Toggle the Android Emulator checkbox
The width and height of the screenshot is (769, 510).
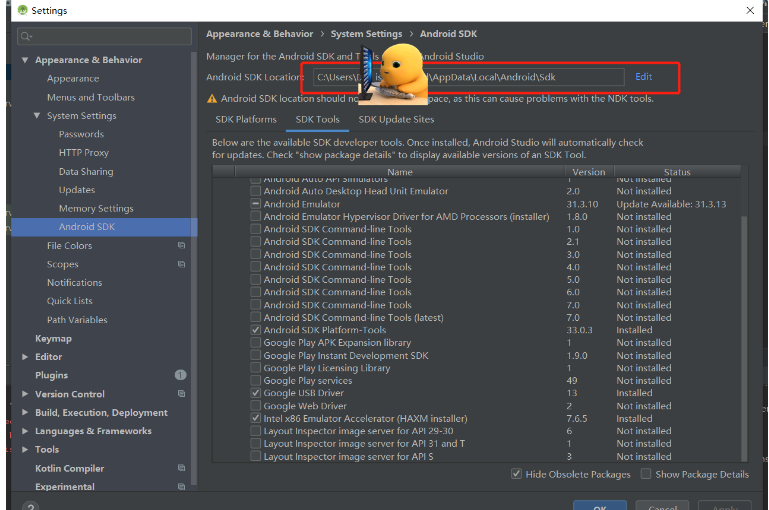click(x=256, y=204)
